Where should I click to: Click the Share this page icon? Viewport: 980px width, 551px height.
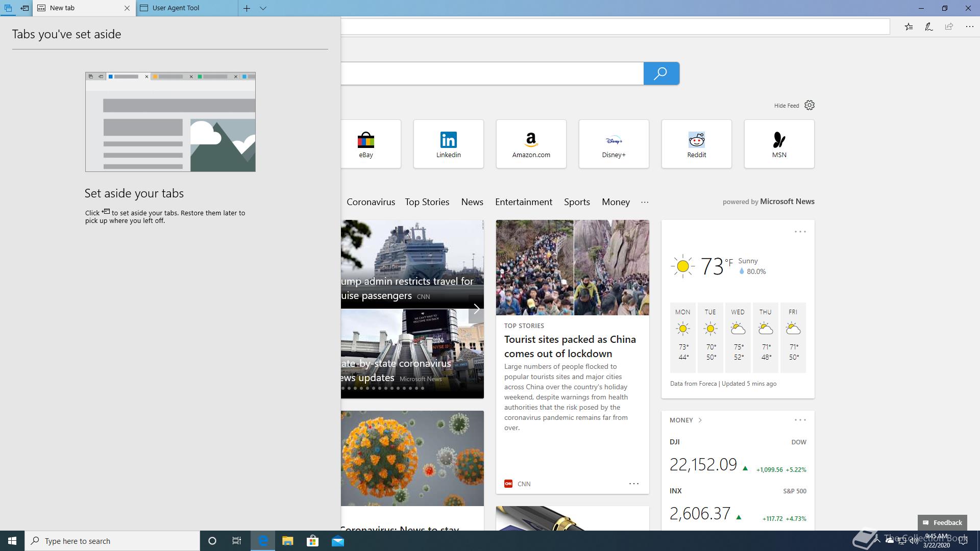[x=949, y=27]
